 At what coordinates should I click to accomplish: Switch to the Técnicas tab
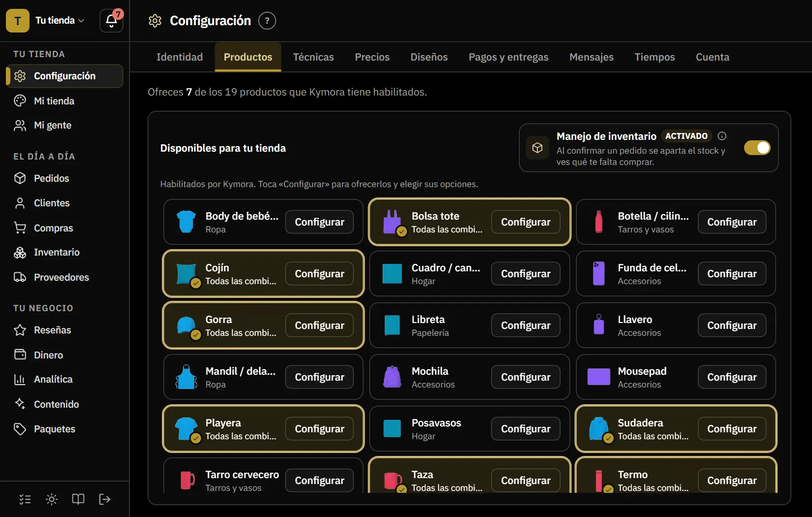click(x=313, y=57)
